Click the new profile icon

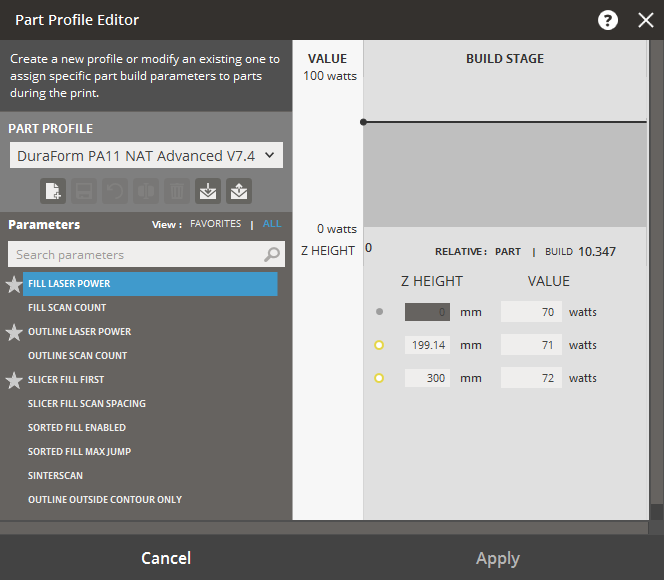(53, 190)
